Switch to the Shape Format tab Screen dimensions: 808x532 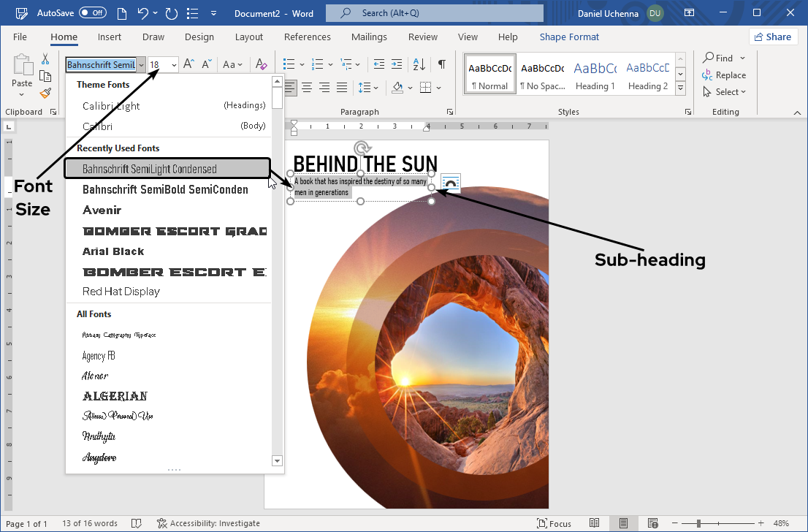(x=569, y=37)
